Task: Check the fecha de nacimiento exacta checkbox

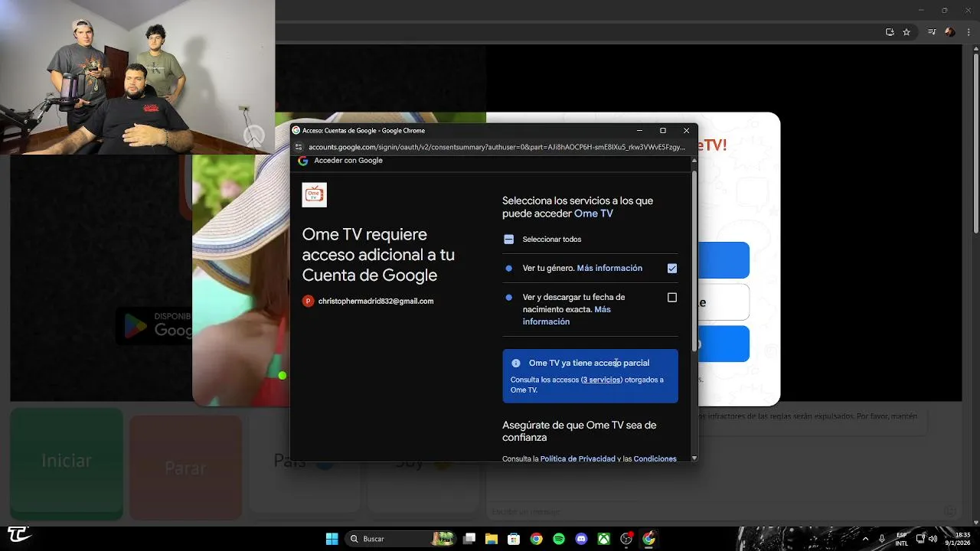Action: (x=672, y=297)
